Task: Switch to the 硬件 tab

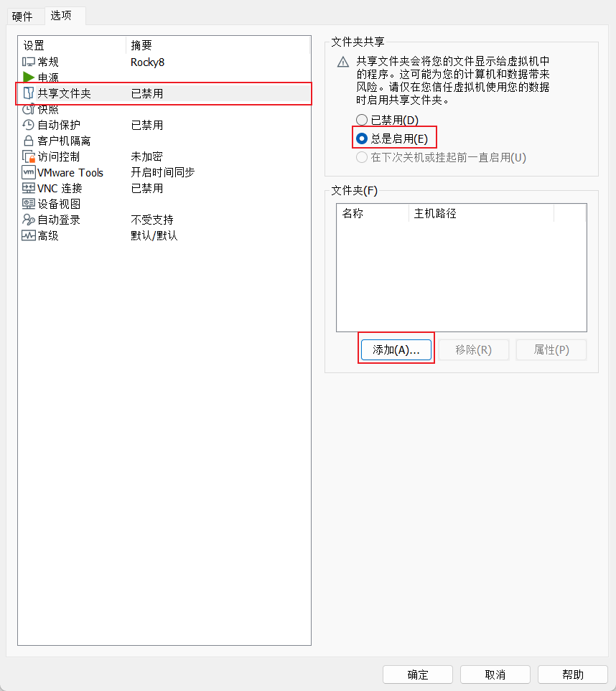Action: (24, 16)
